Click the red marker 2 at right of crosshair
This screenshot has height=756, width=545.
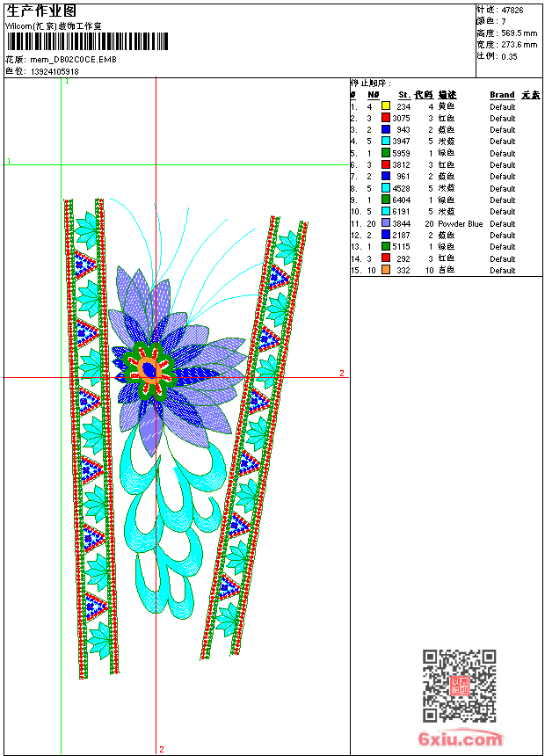[342, 374]
